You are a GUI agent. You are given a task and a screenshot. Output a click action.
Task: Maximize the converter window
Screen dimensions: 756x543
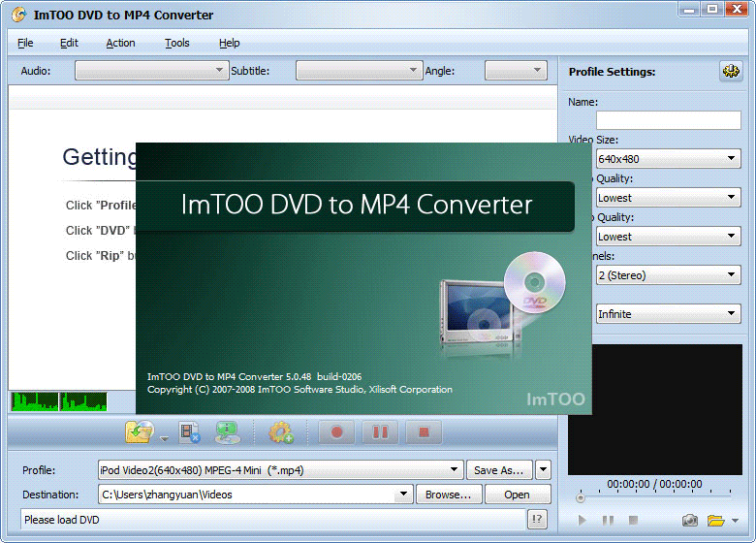tap(712, 9)
